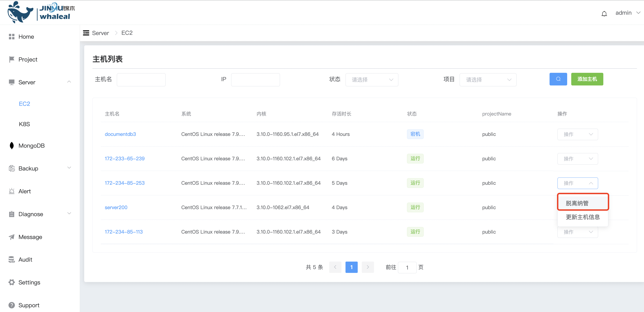The width and height of the screenshot is (644, 312).
Task: Click 运行 status tag for server200
Action: (415, 207)
